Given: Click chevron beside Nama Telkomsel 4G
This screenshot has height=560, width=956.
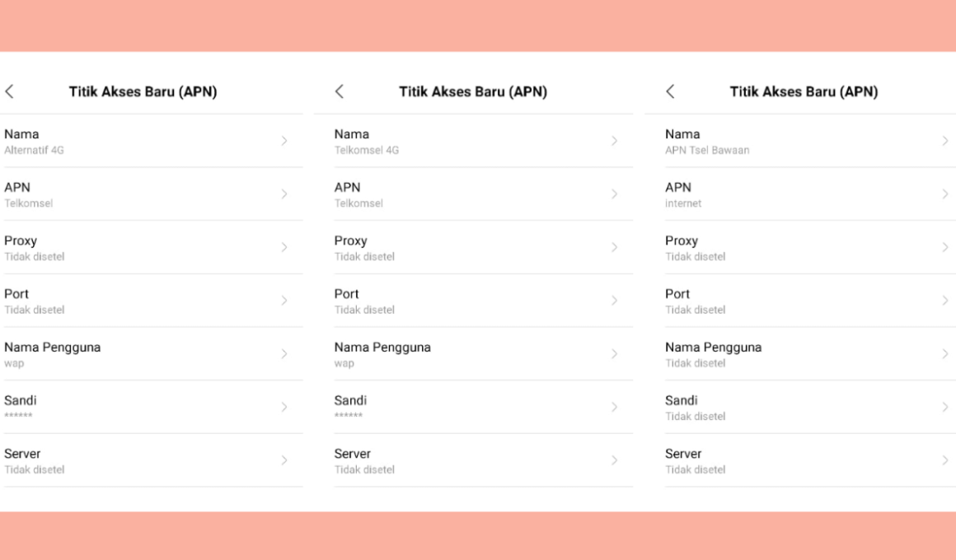Looking at the screenshot, I should pos(615,141).
